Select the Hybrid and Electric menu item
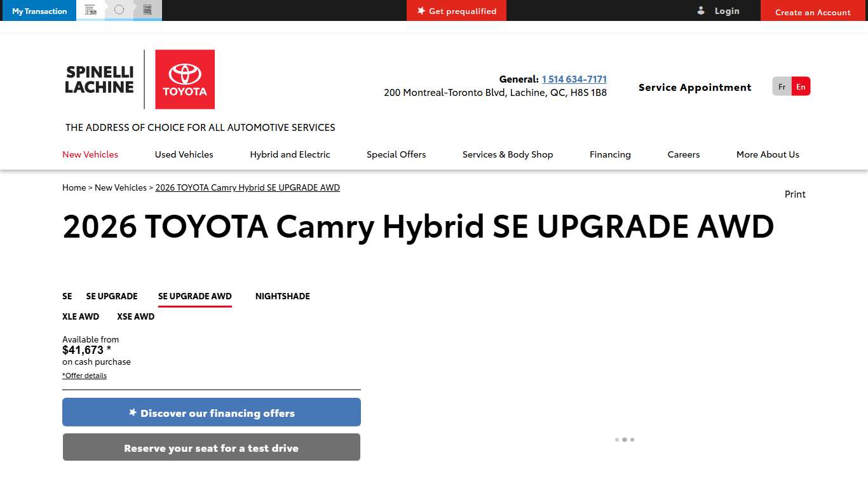 click(x=290, y=154)
